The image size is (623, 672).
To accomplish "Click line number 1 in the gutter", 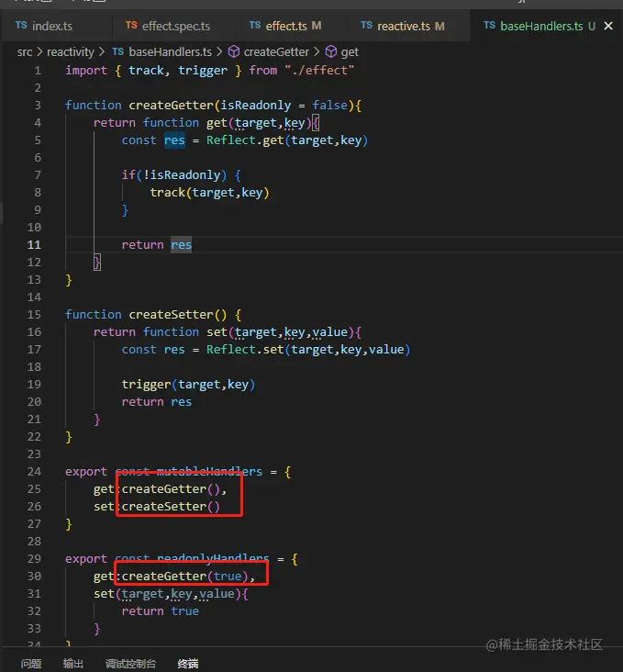I will [38, 71].
